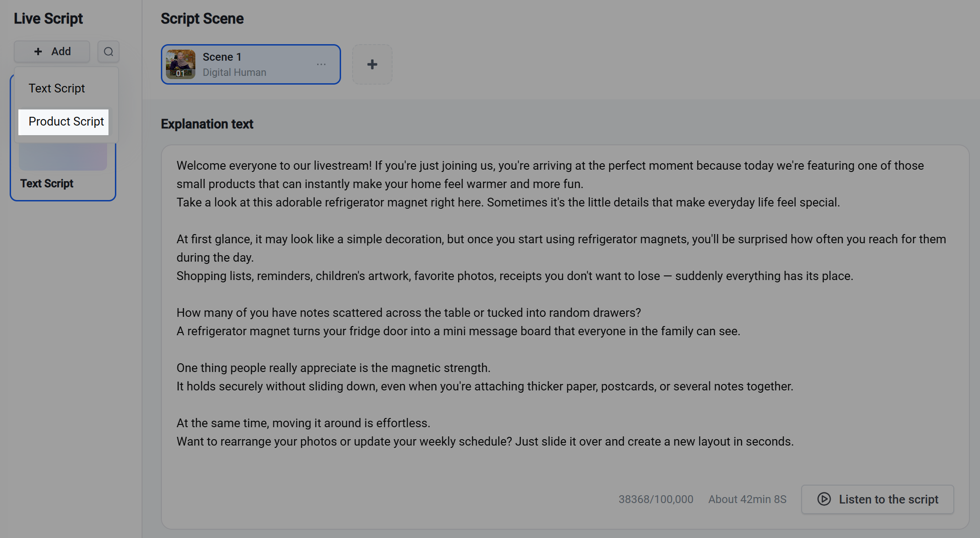Click the Add script button

point(52,52)
